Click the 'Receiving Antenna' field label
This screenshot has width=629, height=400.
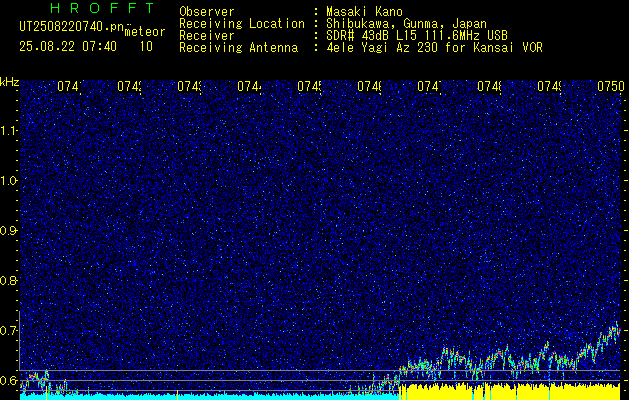click(x=239, y=48)
